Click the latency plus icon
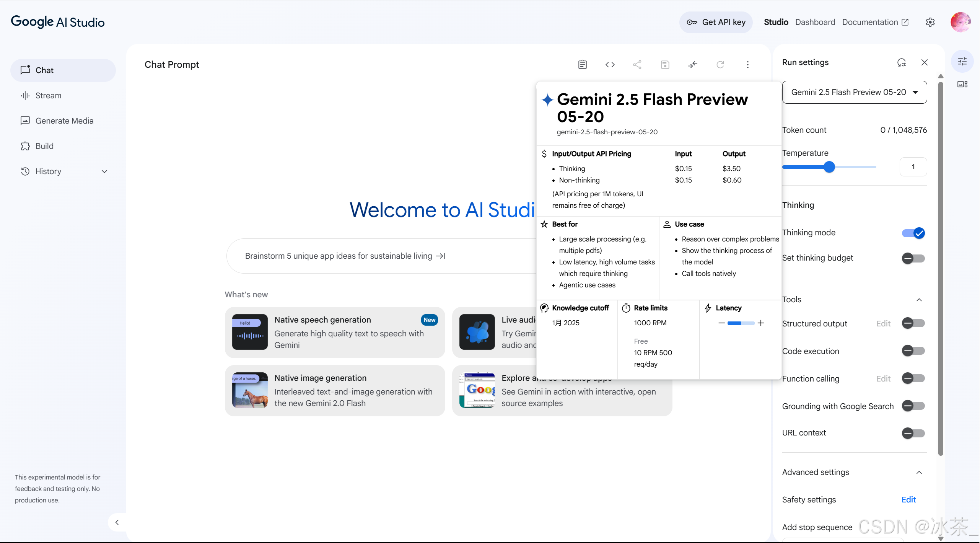The width and height of the screenshot is (980, 543). (x=761, y=323)
